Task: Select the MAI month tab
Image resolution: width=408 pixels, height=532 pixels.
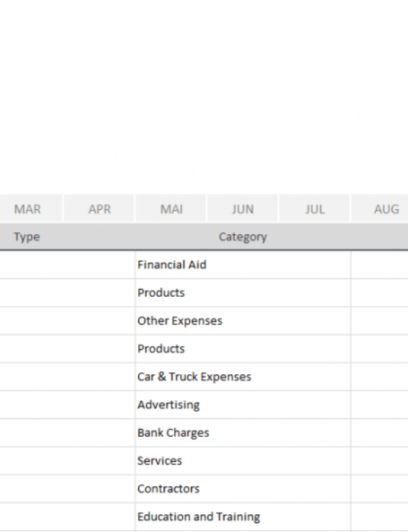Action: 171,209
